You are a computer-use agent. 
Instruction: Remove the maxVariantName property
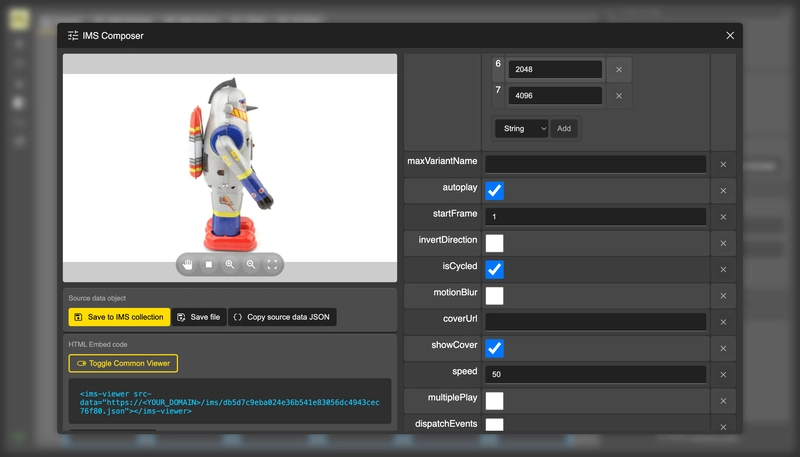point(723,164)
